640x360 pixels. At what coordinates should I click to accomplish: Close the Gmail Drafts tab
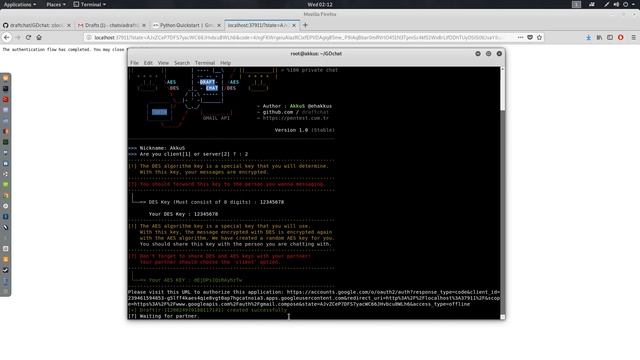(144, 25)
